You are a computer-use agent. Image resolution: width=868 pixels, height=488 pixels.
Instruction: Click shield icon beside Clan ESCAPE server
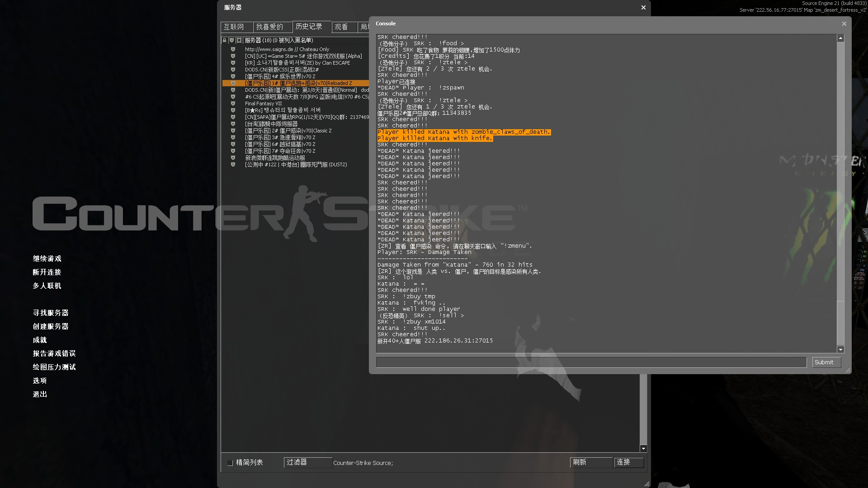point(233,63)
